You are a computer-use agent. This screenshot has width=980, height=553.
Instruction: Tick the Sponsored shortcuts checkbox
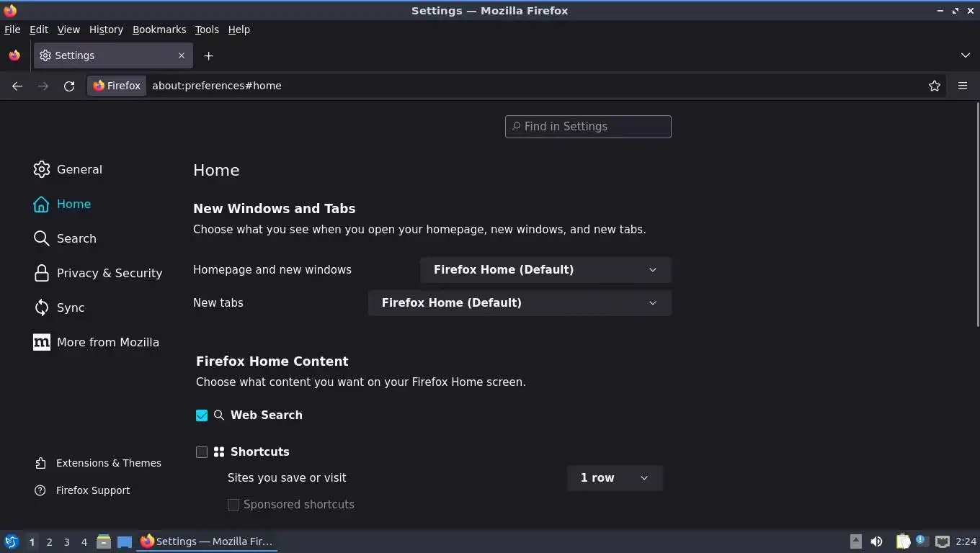click(233, 505)
